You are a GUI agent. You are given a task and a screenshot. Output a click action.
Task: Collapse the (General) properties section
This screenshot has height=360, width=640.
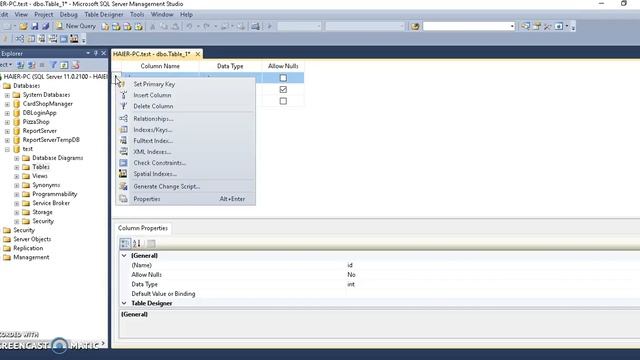(x=124, y=256)
